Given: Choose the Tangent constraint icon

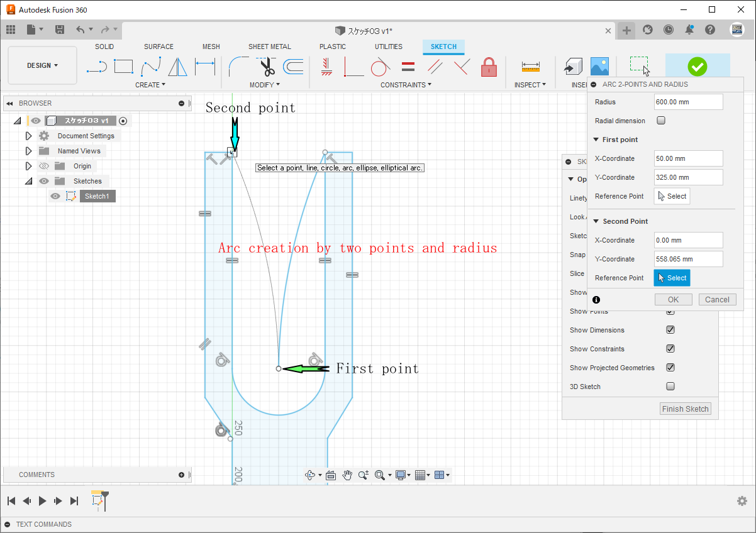Looking at the screenshot, I should coord(380,66).
